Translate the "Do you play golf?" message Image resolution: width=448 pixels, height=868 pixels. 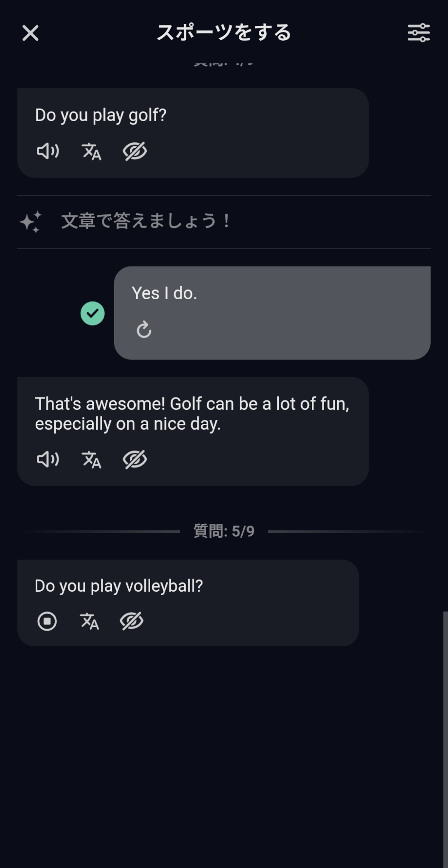(x=91, y=151)
